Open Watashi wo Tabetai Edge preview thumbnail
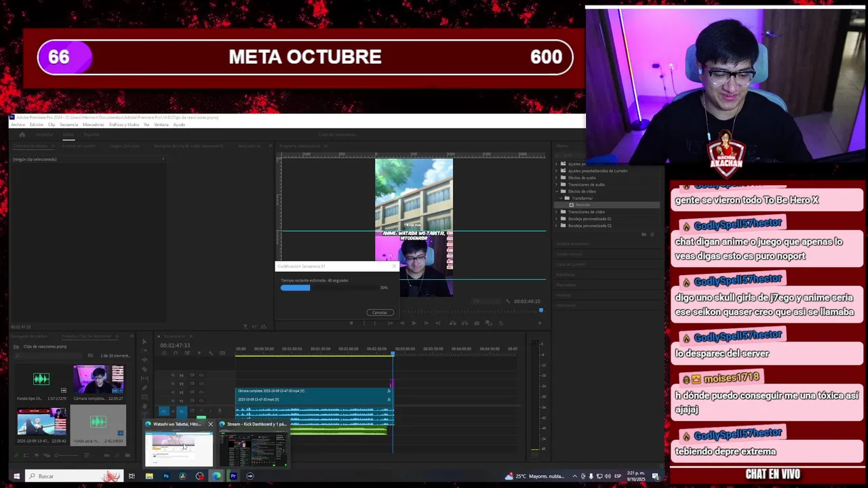This screenshot has height=488, width=868. (179, 449)
